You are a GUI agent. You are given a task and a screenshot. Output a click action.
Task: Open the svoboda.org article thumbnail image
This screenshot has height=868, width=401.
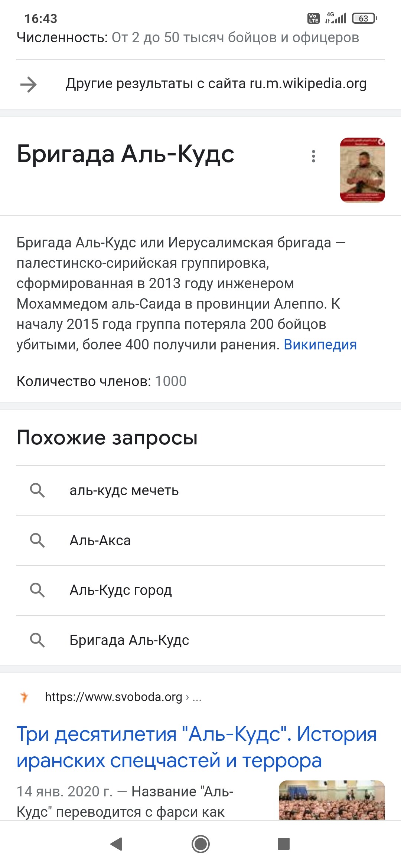332,800
